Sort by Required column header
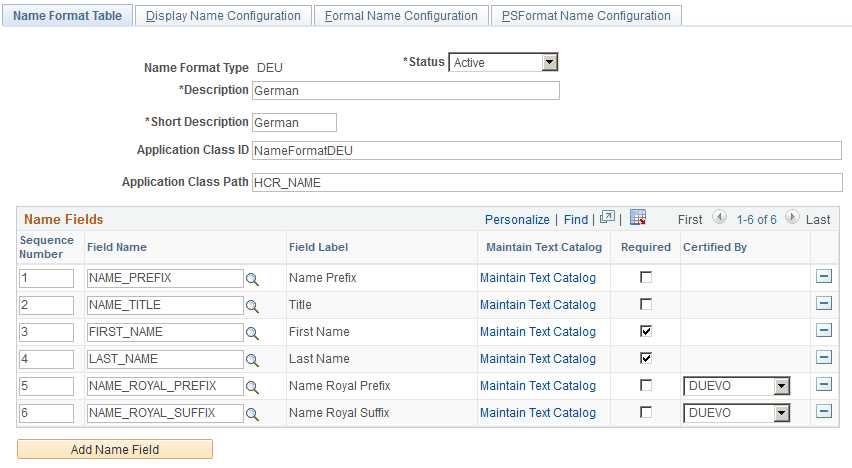852x468 pixels. point(646,247)
